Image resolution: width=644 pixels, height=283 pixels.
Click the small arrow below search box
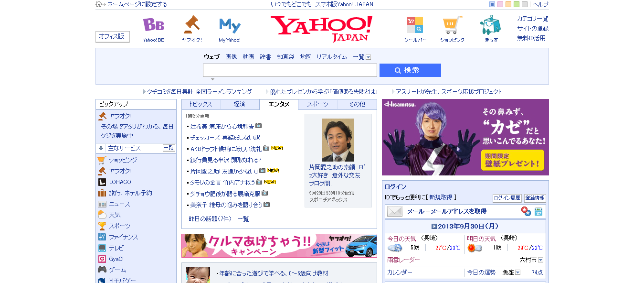pyautogui.click(x=212, y=79)
